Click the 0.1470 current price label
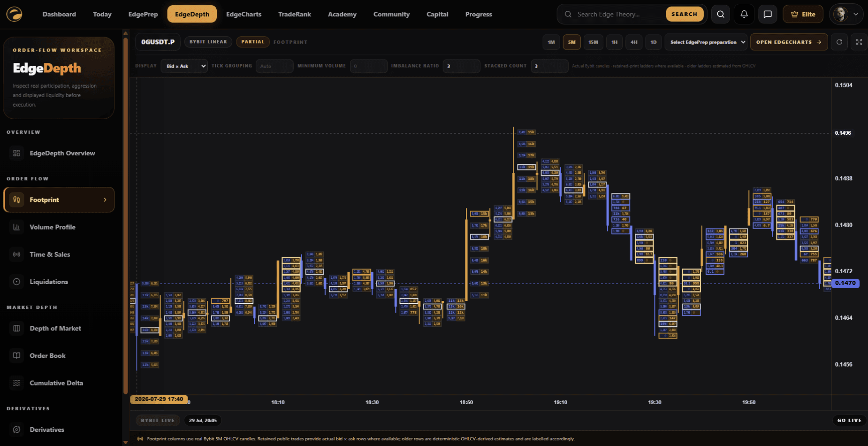Screen dimensions: 868x446 tap(845, 283)
